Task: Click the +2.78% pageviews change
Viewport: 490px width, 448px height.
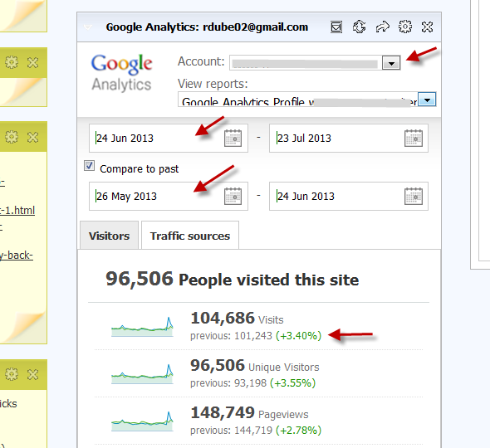Action: pyautogui.click(x=299, y=431)
